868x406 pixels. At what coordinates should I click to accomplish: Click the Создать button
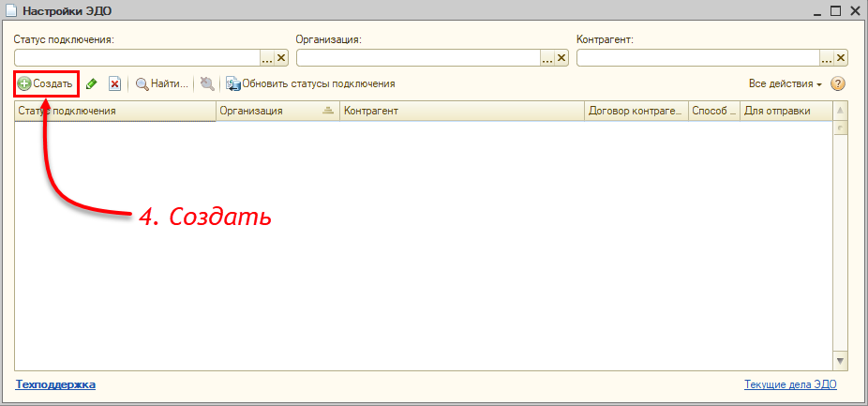pos(45,84)
